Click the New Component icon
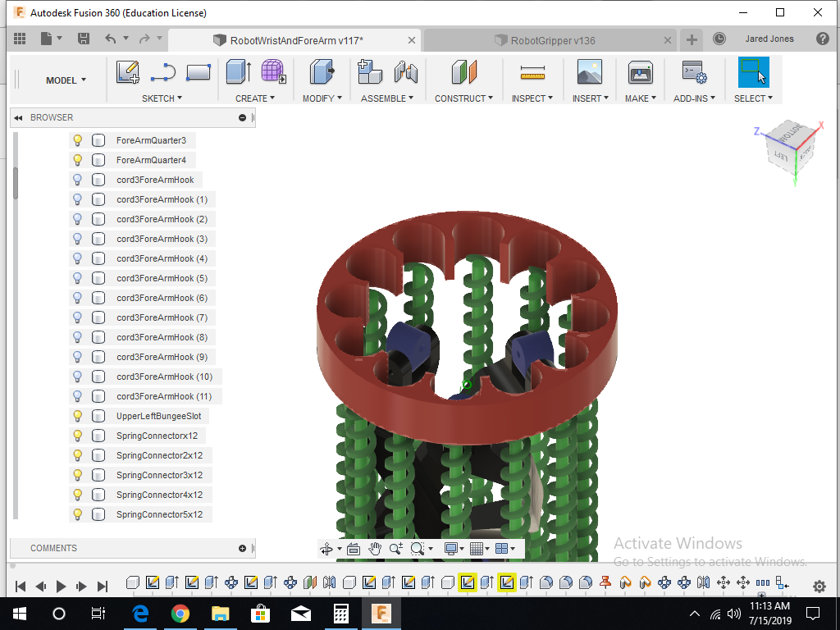The height and width of the screenshot is (630, 840). coord(370,72)
